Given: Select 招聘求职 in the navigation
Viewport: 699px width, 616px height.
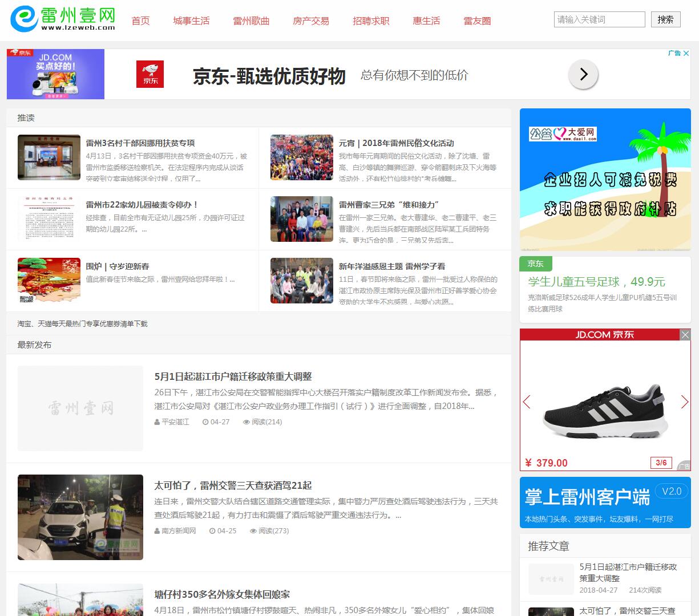Looking at the screenshot, I should pyautogui.click(x=371, y=21).
